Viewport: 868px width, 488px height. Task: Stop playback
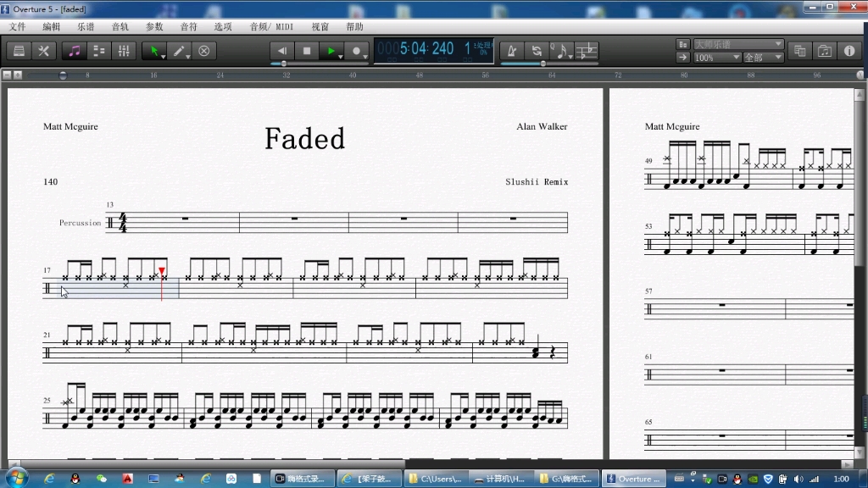click(x=307, y=51)
